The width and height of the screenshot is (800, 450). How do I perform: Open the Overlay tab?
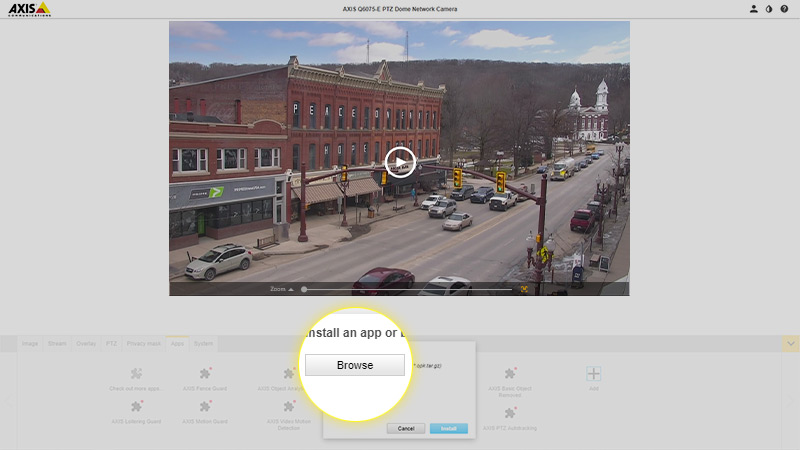point(86,344)
